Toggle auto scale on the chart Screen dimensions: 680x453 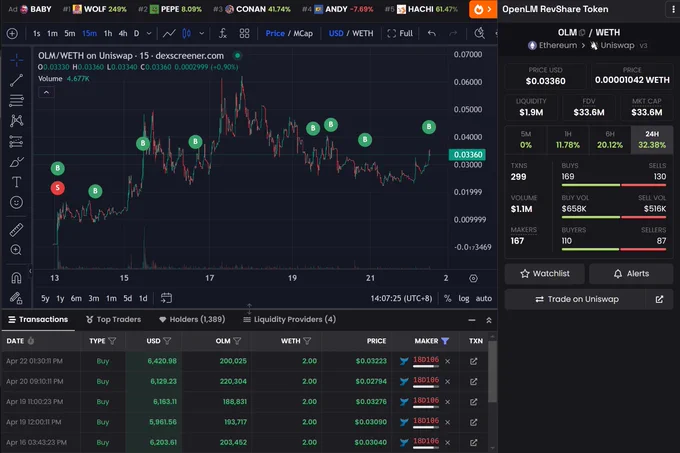(484, 298)
